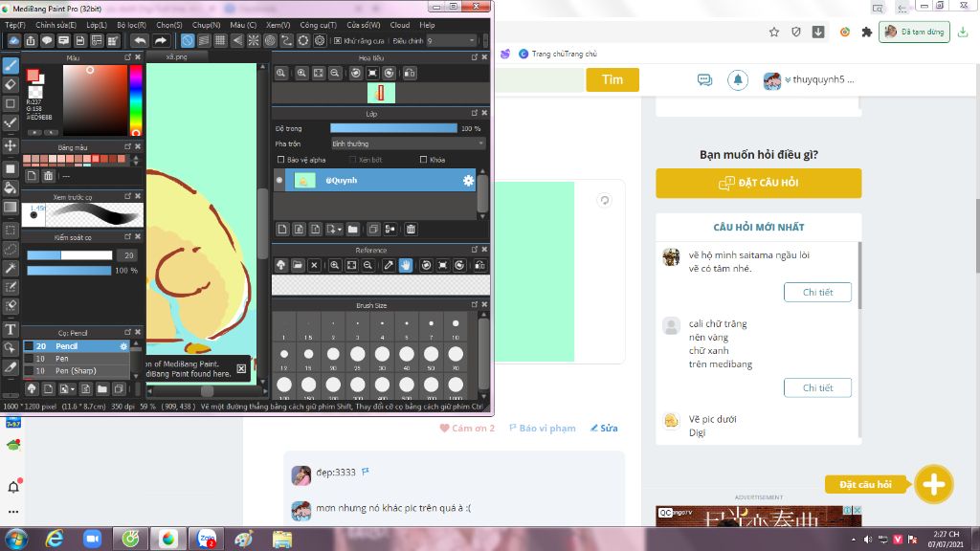Adjust brush size slider showing 20
Viewport: 980px width, 551px height.
click(69, 254)
